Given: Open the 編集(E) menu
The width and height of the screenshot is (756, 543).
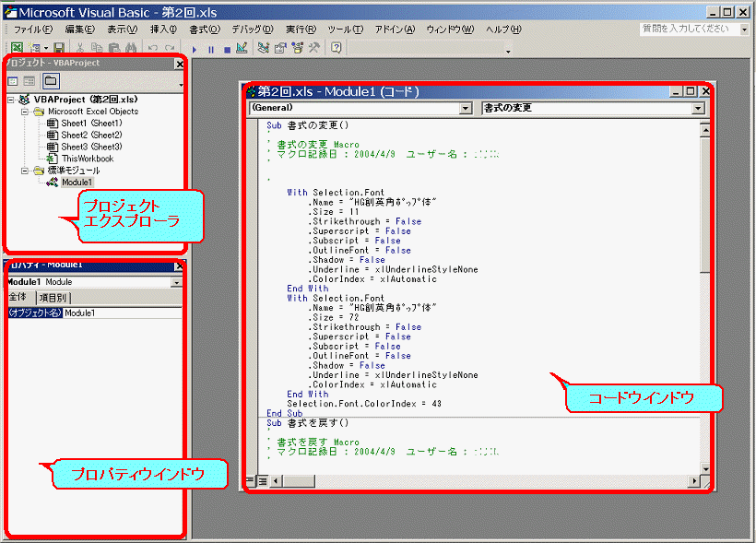Looking at the screenshot, I should (x=80, y=30).
